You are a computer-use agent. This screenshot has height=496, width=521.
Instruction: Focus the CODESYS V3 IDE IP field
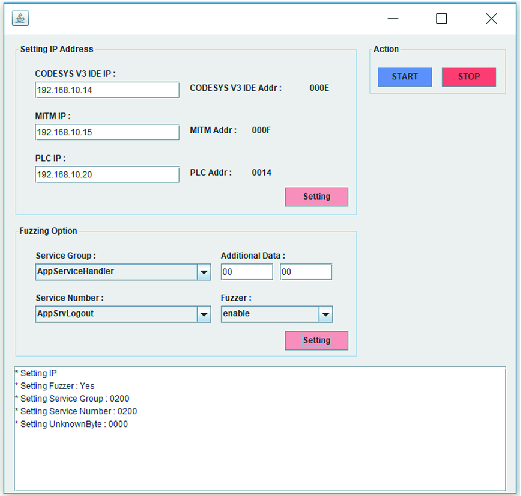(107, 90)
